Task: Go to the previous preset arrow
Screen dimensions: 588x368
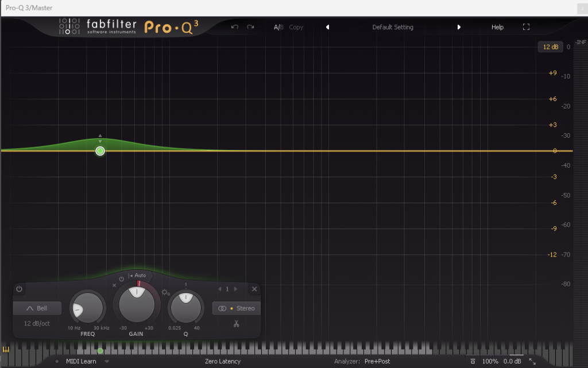Action: point(327,27)
